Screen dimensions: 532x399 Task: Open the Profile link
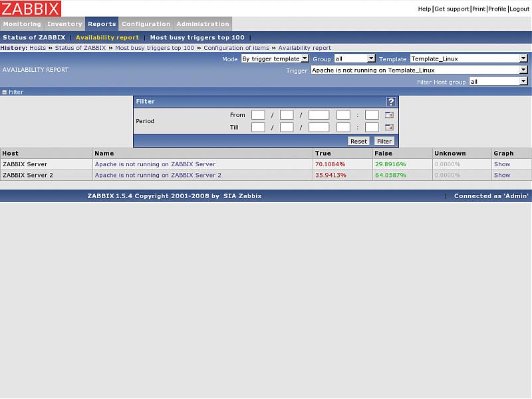pos(497,9)
